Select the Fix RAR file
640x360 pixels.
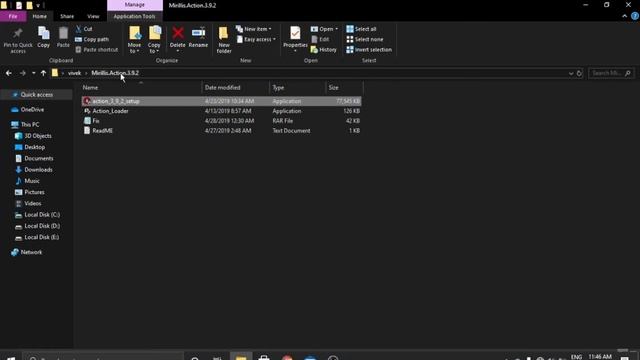click(x=222, y=121)
